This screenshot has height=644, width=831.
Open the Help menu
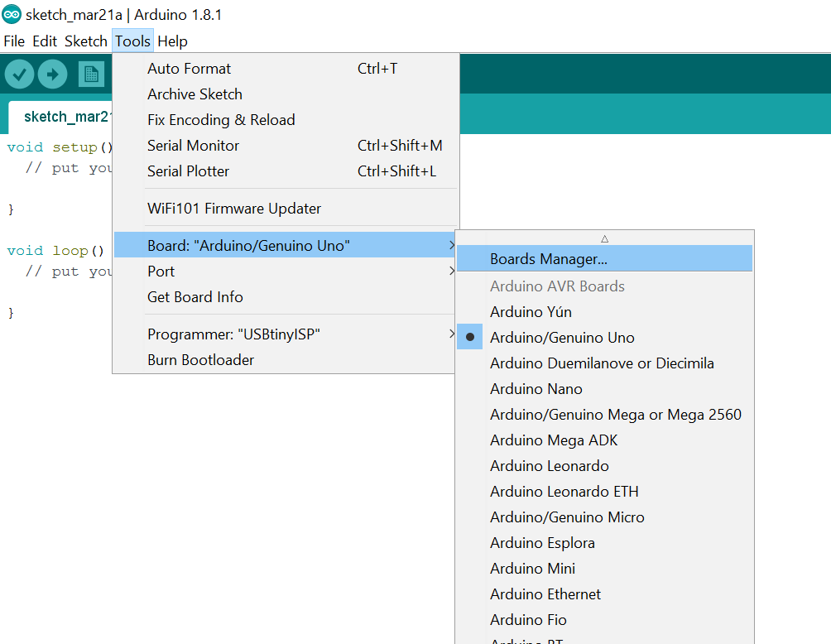point(172,41)
